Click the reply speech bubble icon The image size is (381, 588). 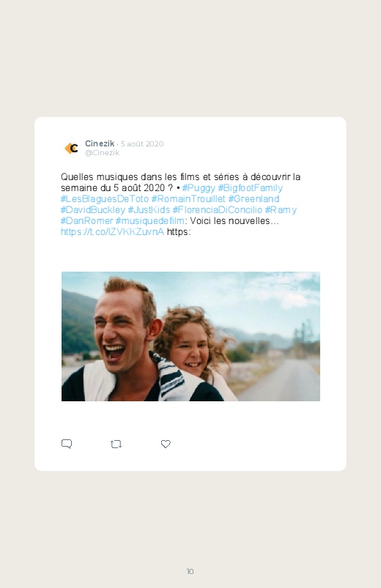[67, 444]
